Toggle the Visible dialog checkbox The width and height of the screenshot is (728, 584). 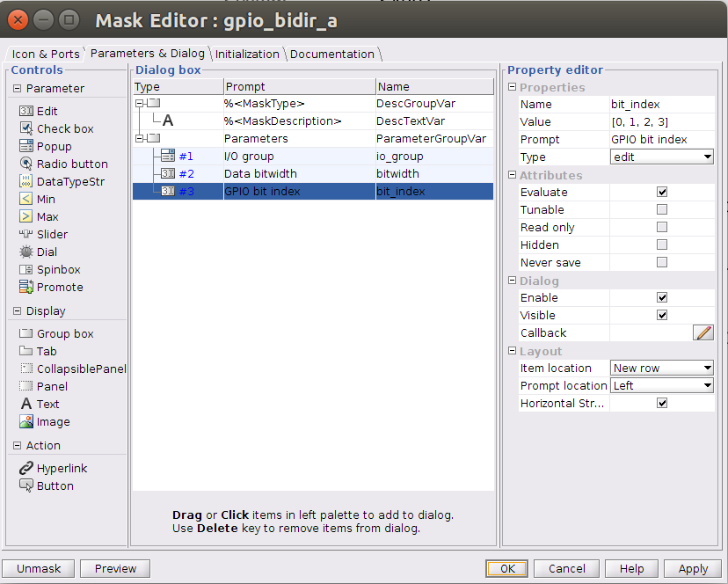pyautogui.click(x=662, y=315)
